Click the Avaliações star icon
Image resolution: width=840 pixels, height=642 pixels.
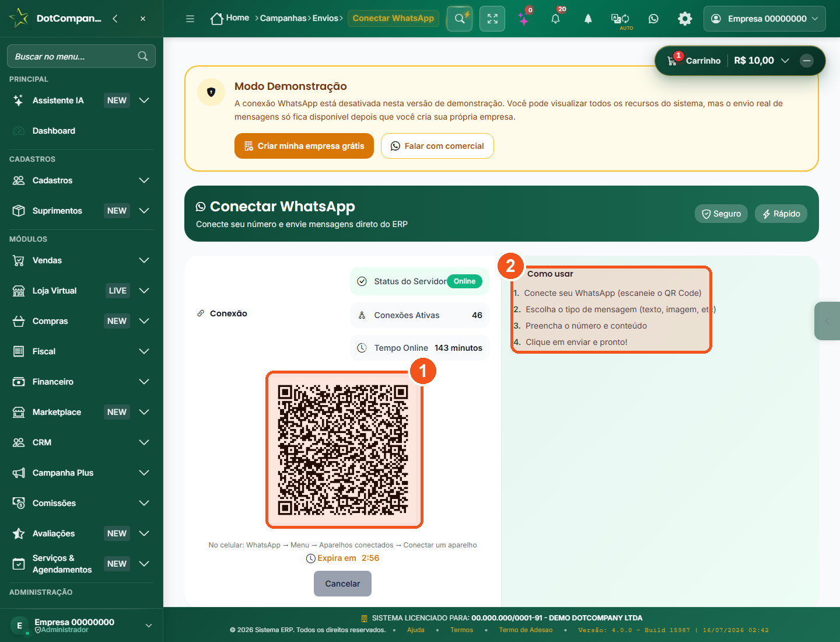click(19, 533)
